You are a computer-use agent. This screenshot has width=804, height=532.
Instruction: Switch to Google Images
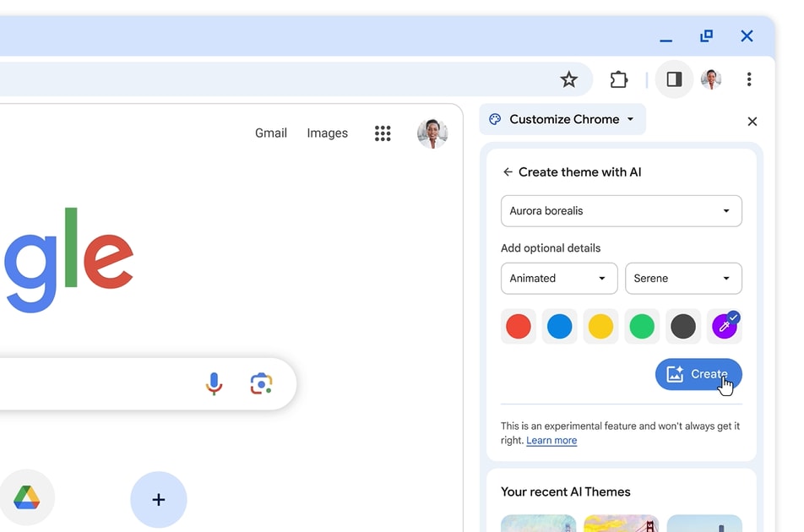coord(327,133)
